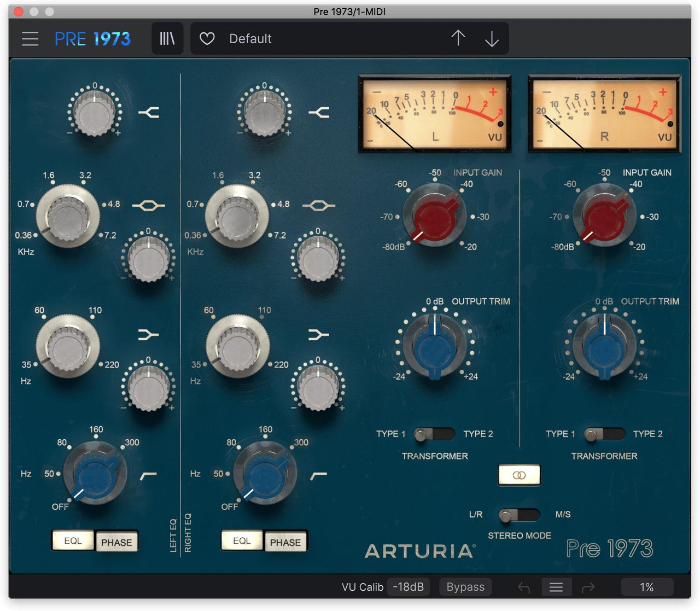Toggle Right EQ PHASE button
This screenshot has height=611, width=700.
tap(285, 542)
